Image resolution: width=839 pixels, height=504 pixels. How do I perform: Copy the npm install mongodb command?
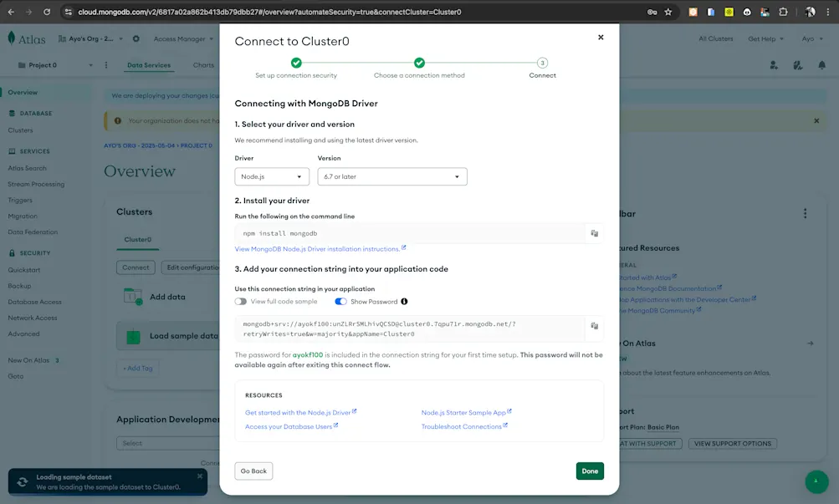(594, 233)
